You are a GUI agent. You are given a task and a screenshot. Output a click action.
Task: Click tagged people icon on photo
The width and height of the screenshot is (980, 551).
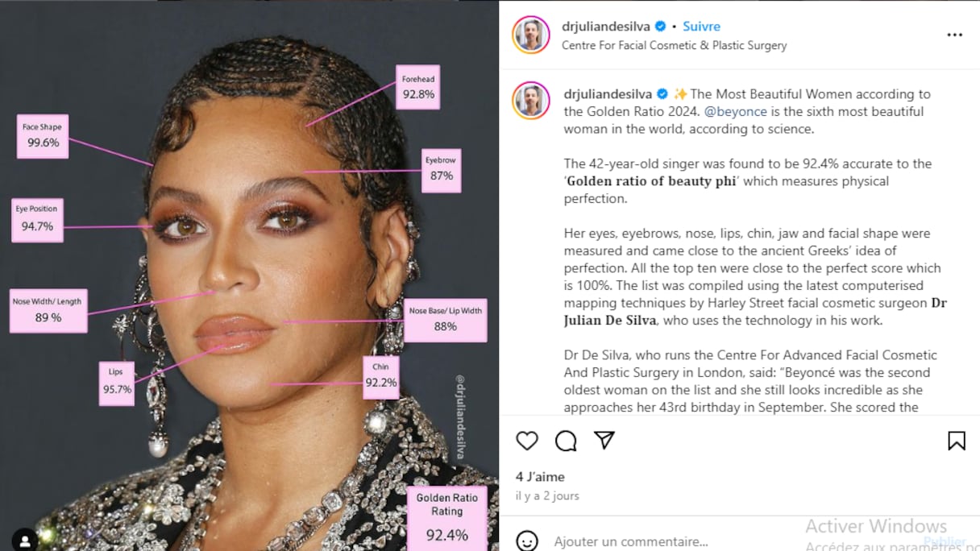tap(25, 539)
